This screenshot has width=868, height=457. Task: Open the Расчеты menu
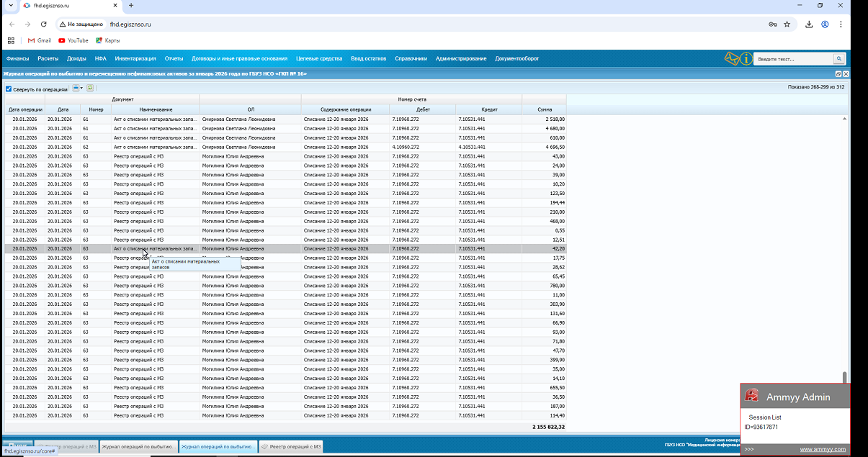coord(48,58)
